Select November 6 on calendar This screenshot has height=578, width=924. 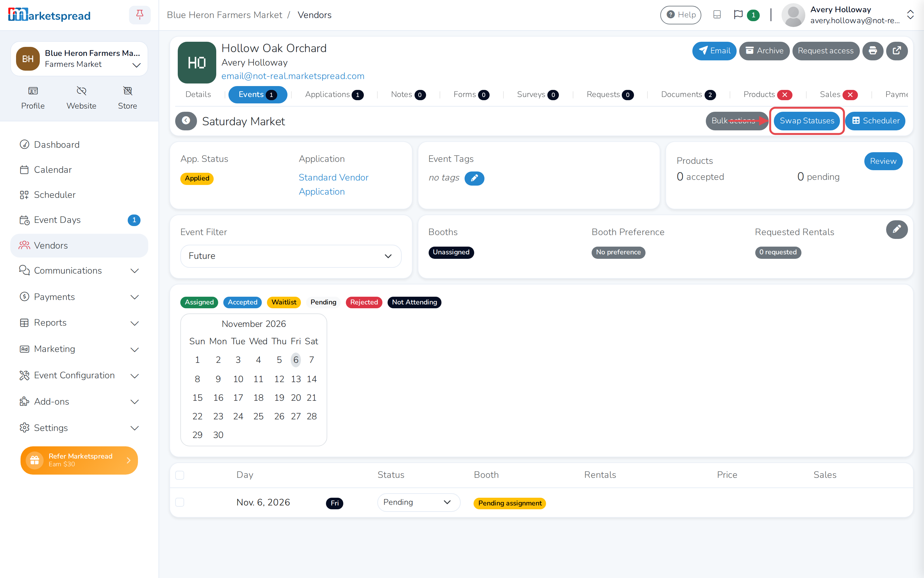pos(295,360)
